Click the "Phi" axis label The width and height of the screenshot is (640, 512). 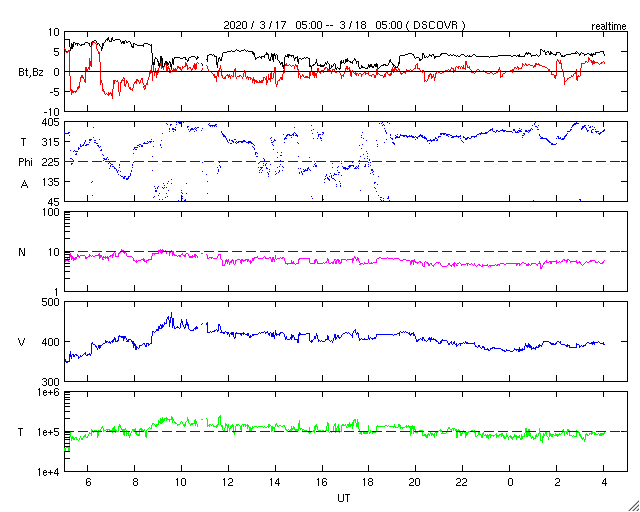[25, 162]
